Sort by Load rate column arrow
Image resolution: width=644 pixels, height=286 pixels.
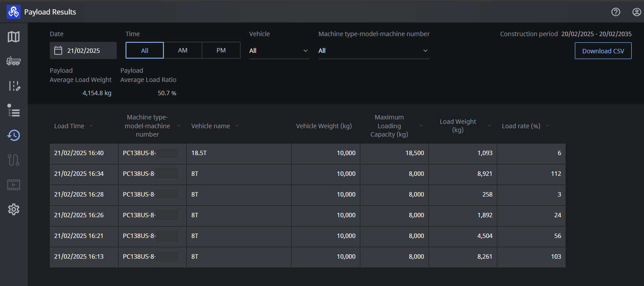click(x=548, y=126)
